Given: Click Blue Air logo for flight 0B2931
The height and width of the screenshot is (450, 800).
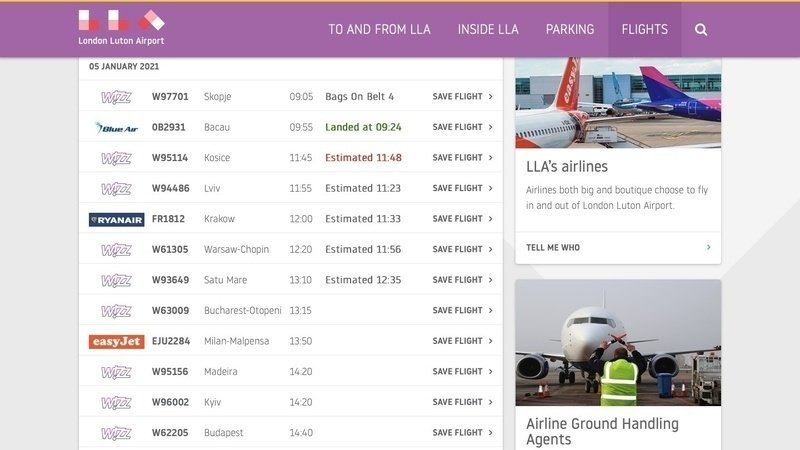Looking at the screenshot, I should click(x=116, y=128).
